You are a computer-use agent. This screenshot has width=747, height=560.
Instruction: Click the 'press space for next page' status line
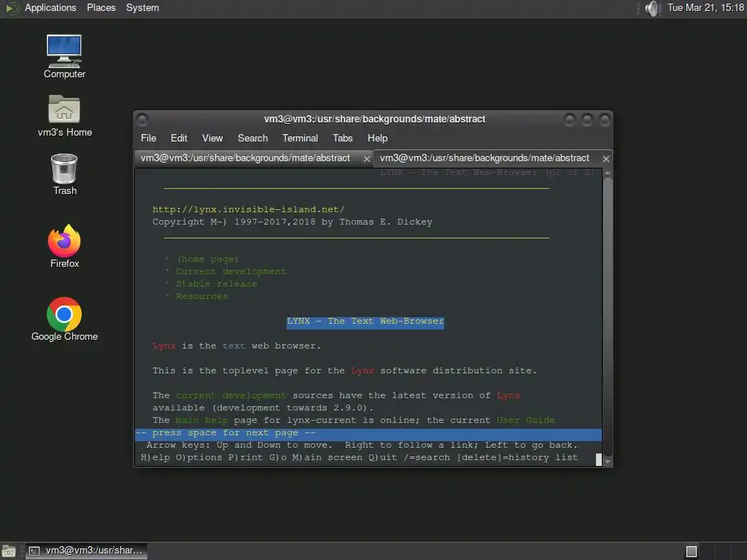click(368, 433)
